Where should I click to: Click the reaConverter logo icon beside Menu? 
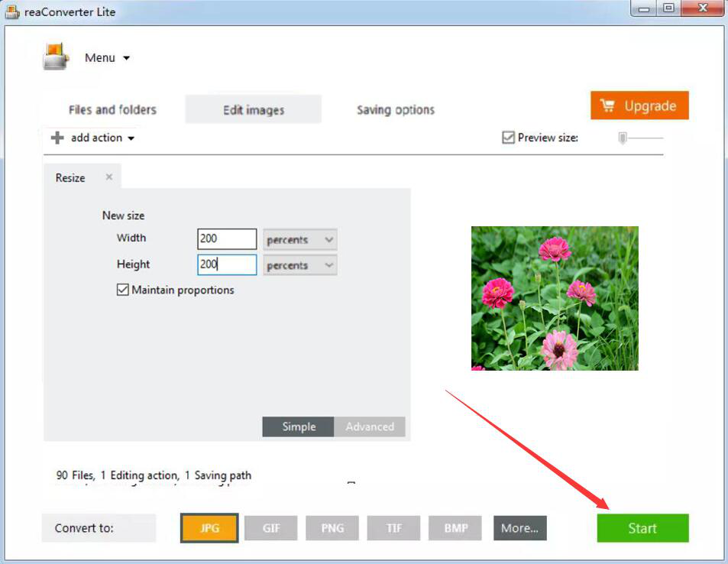pos(56,57)
